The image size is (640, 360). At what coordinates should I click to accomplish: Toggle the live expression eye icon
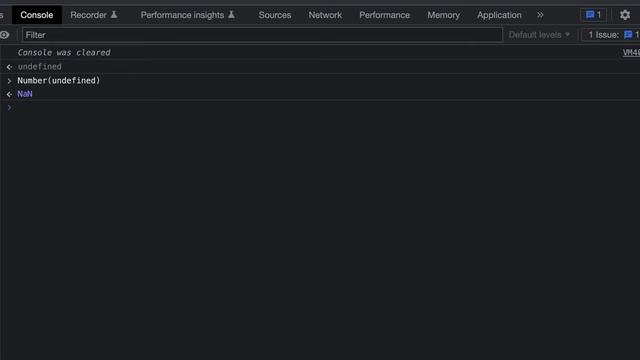tap(4, 35)
